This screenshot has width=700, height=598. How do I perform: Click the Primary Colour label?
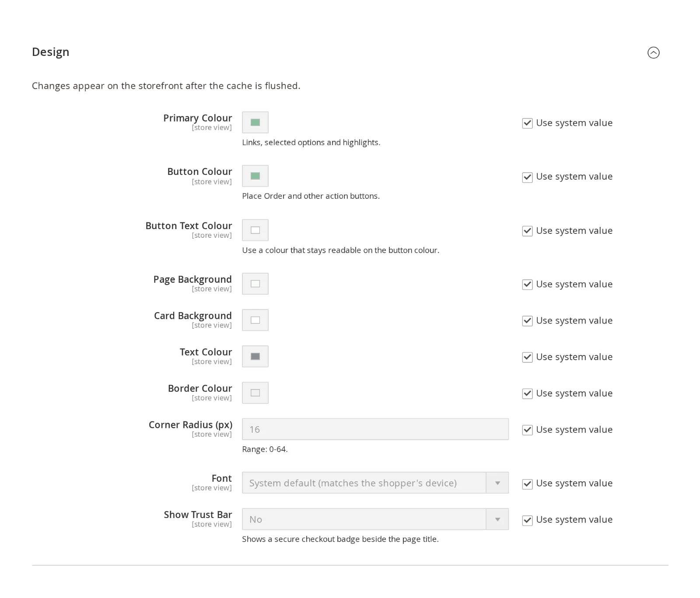coord(198,118)
